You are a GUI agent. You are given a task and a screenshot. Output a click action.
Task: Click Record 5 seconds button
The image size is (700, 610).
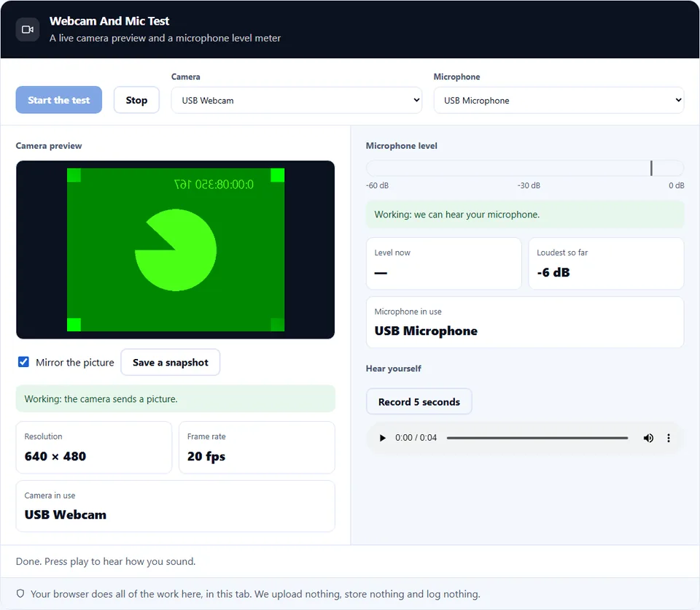tap(419, 402)
